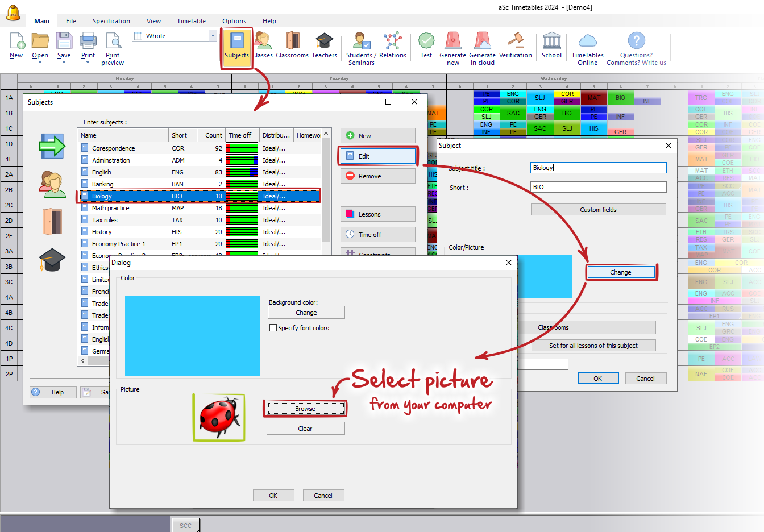The width and height of the screenshot is (764, 532).
Task: Click the Remove subject button
Action: coord(377,176)
